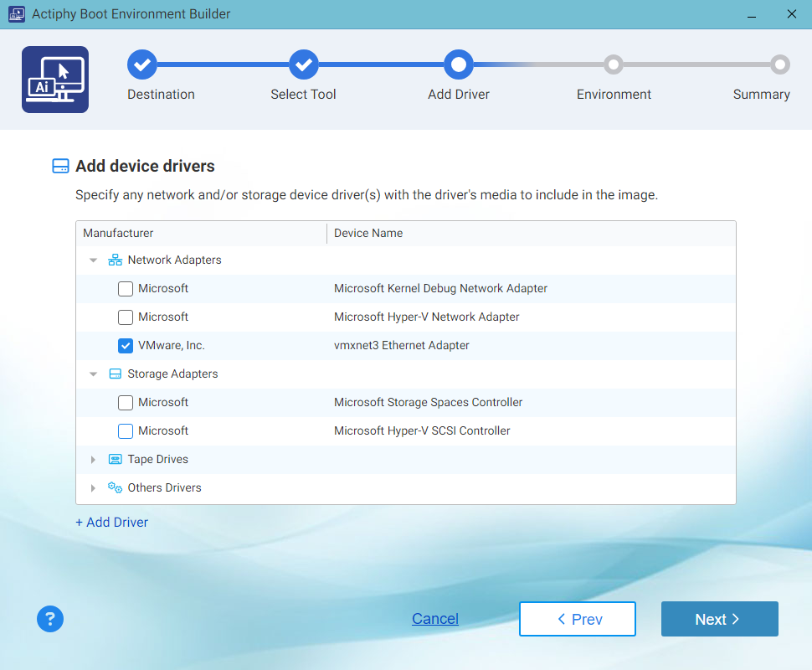This screenshot has width=812, height=670.
Task: Collapse the Network Adapters group arrow
Action: pyautogui.click(x=93, y=260)
